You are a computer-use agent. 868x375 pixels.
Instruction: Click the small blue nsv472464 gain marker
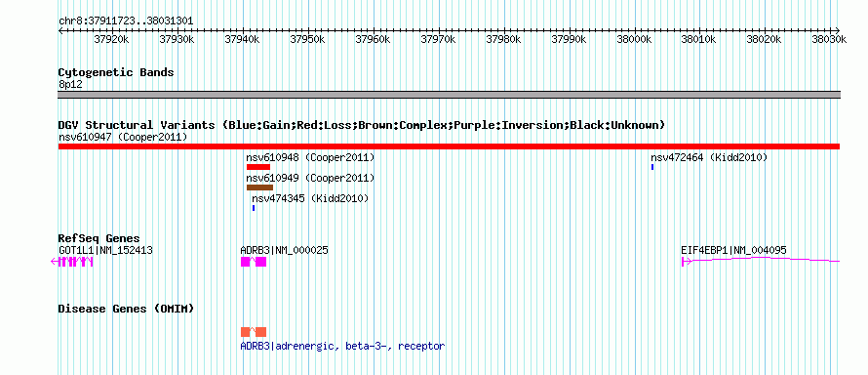pyautogui.click(x=652, y=167)
